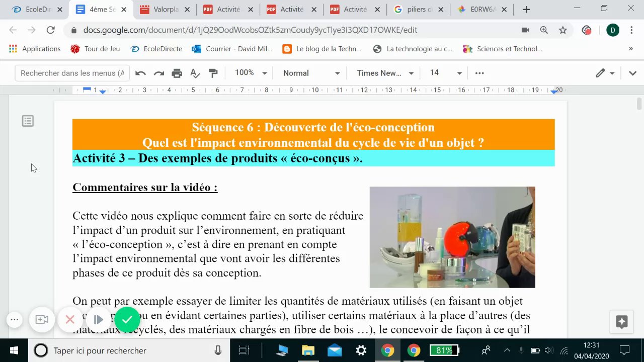Switch to the piliers d Google tab
The width and height of the screenshot is (644, 362).
pyautogui.click(x=419, y=10)
